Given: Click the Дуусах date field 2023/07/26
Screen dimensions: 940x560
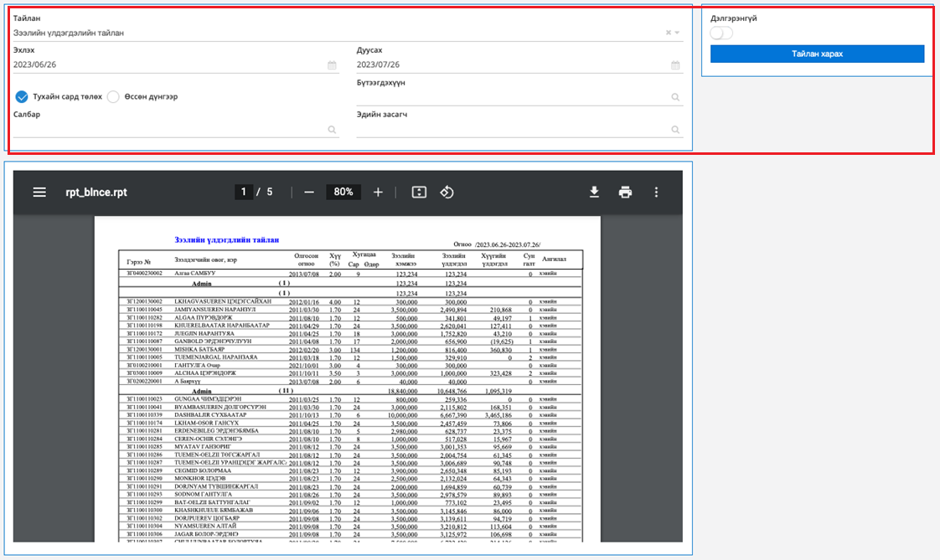Looking at the screenshot, I should pos(519,64).
